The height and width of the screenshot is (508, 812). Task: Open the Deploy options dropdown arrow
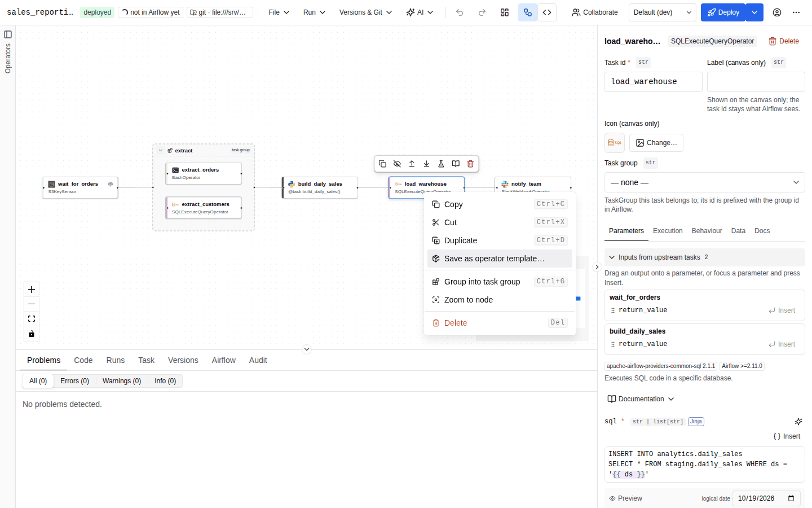pyautogui.click(x=754, y=12)
